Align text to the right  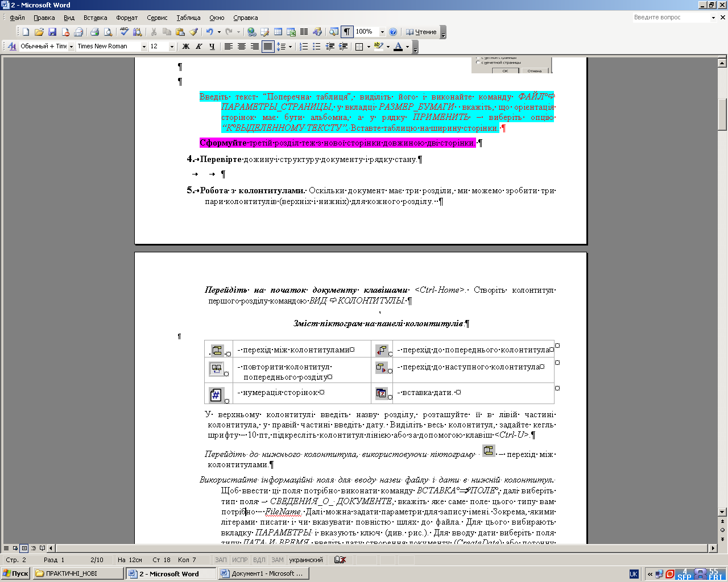tap(254, 46)
